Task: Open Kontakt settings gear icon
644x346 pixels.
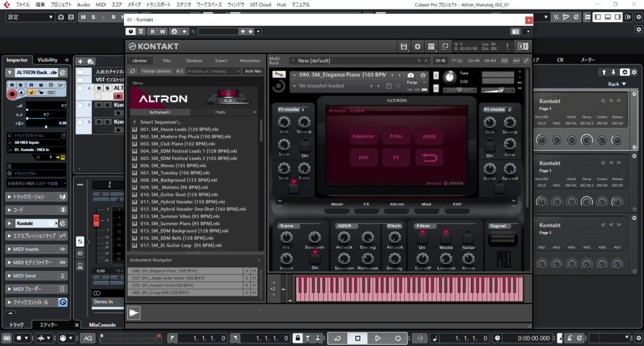Action: coord(417,47)
